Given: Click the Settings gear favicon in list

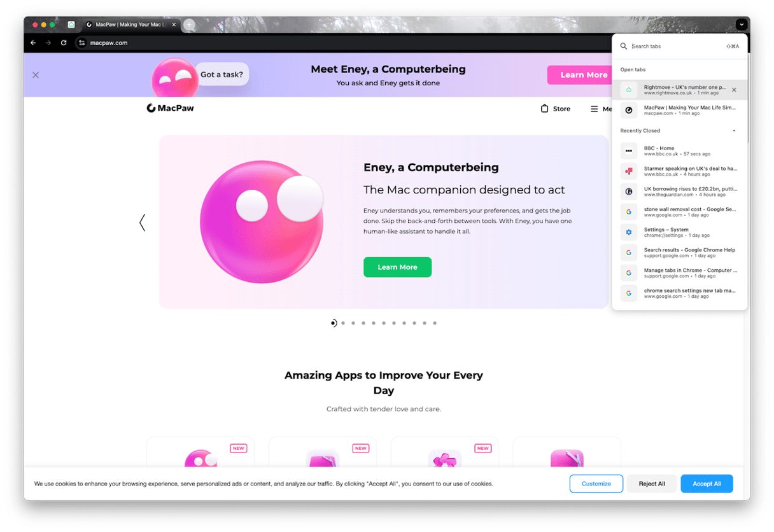Looking at the screenshot, I should [x=629, y=232].
